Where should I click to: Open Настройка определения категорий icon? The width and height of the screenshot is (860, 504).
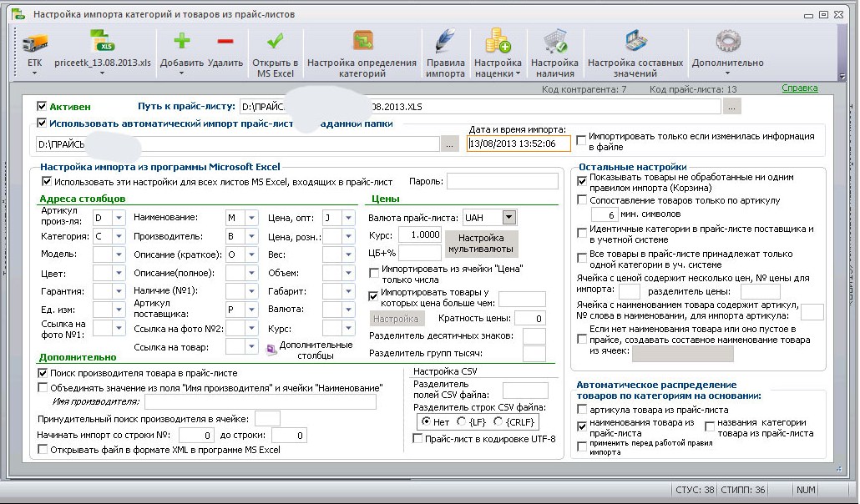pyautogui.click(x=362, y=41)
